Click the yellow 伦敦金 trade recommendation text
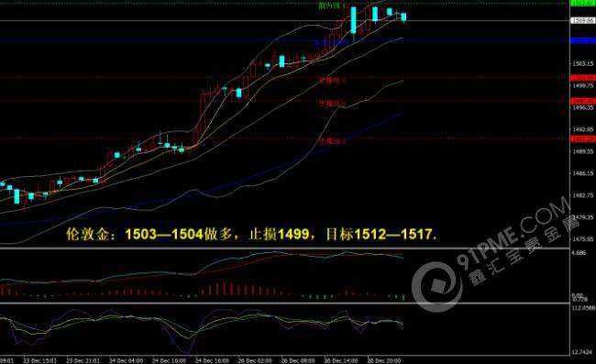This screenshot has width=596, height=364. click(x=251, y=234)
